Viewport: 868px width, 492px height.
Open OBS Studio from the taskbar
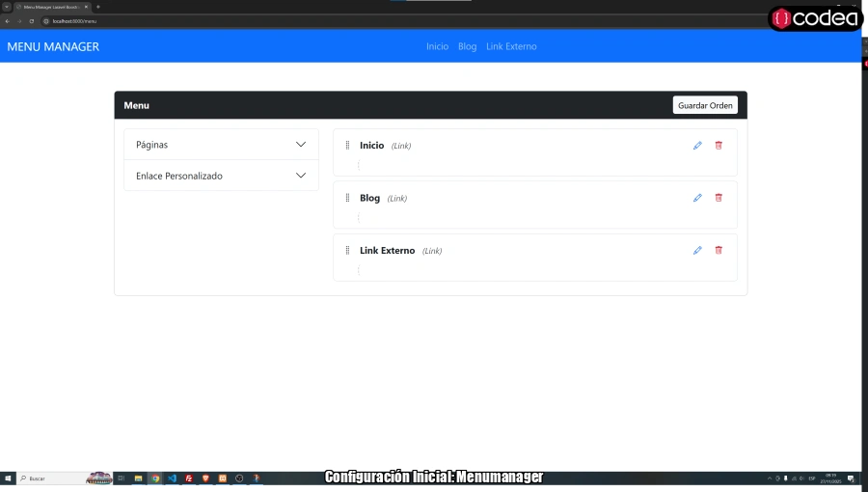coord(239,478)
